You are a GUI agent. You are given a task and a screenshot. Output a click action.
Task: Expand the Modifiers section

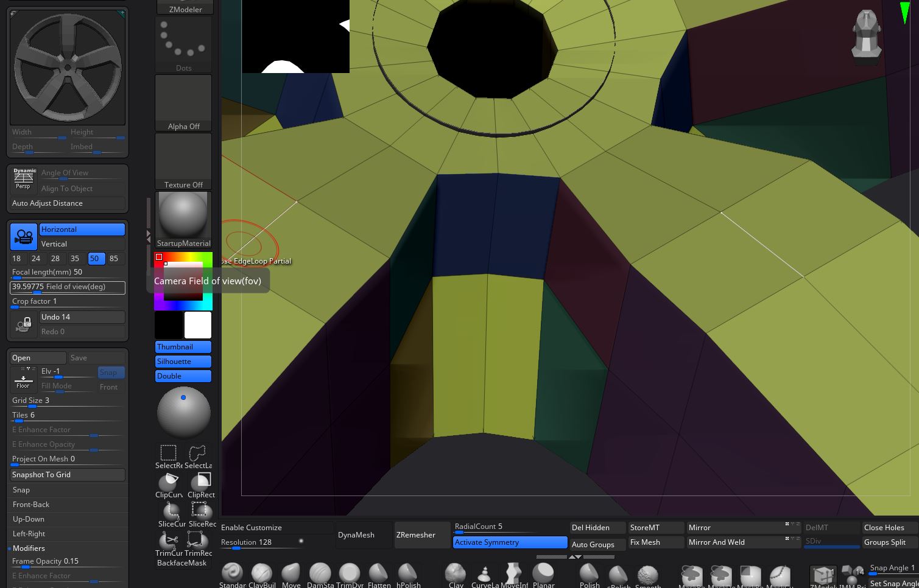[x=29, y=548]
